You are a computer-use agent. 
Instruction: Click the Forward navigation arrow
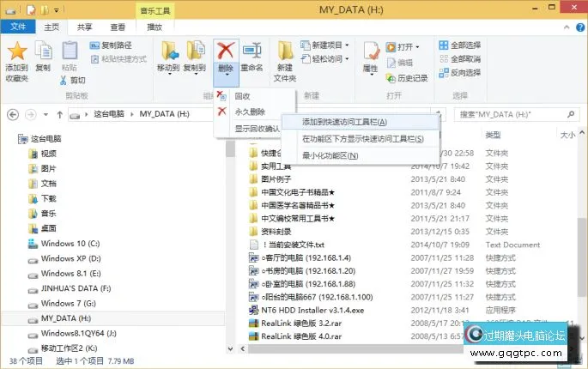click(x=31, y=114)
